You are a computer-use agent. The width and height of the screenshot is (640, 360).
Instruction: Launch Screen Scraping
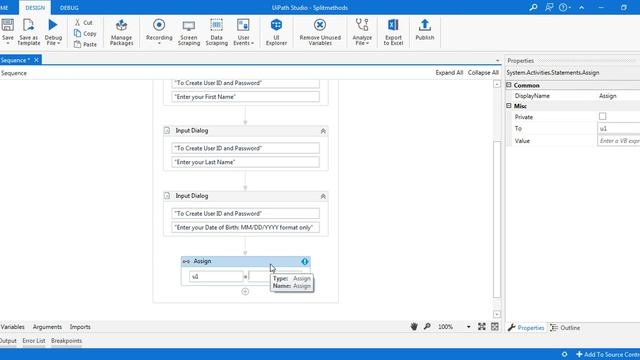click(x=189, y=32)
